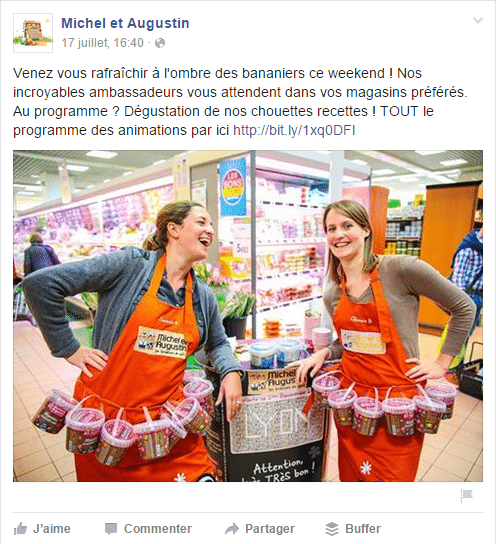Open the Michel et Augustin page name
Viewport: 496px width, 544px height.
[125, 23]
